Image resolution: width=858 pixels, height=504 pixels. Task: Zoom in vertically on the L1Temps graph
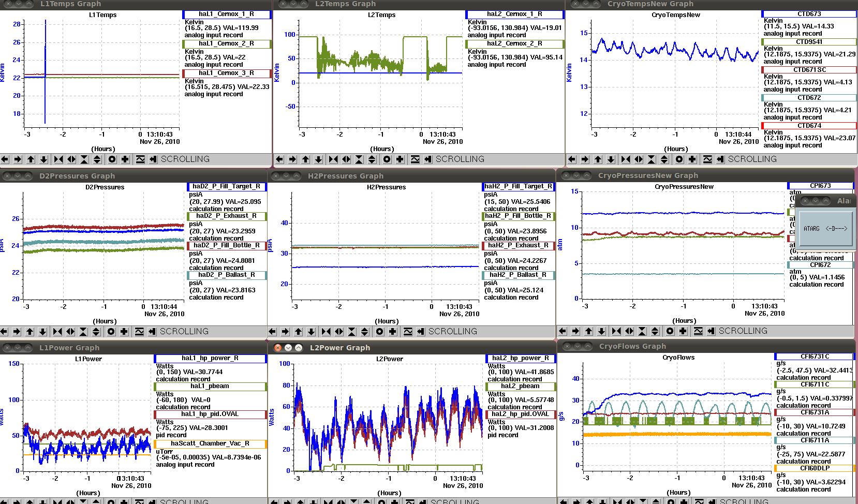click(x=84, y=159)
